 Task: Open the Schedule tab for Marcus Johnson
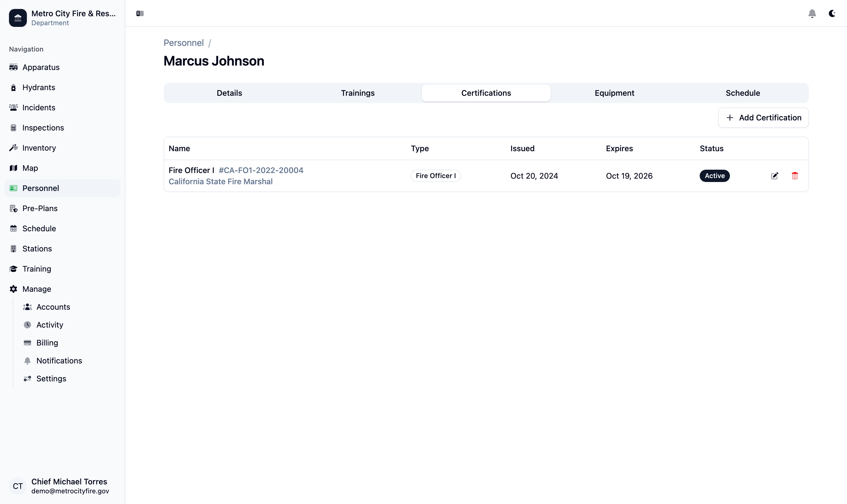743,93
